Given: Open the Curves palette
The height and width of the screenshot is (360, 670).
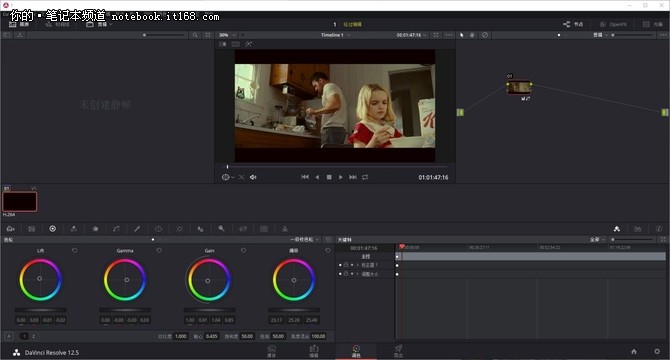Looking at the screenshot, I should [116, 229].
